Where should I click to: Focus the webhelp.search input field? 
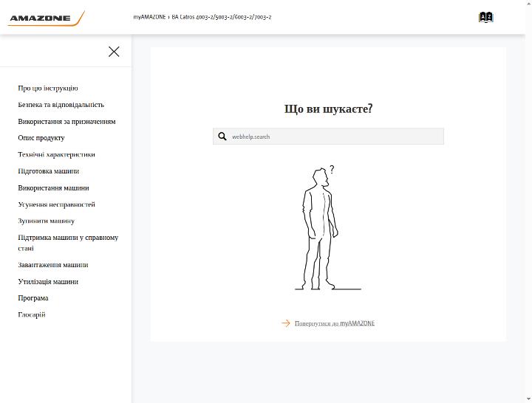tap(328, 137)
